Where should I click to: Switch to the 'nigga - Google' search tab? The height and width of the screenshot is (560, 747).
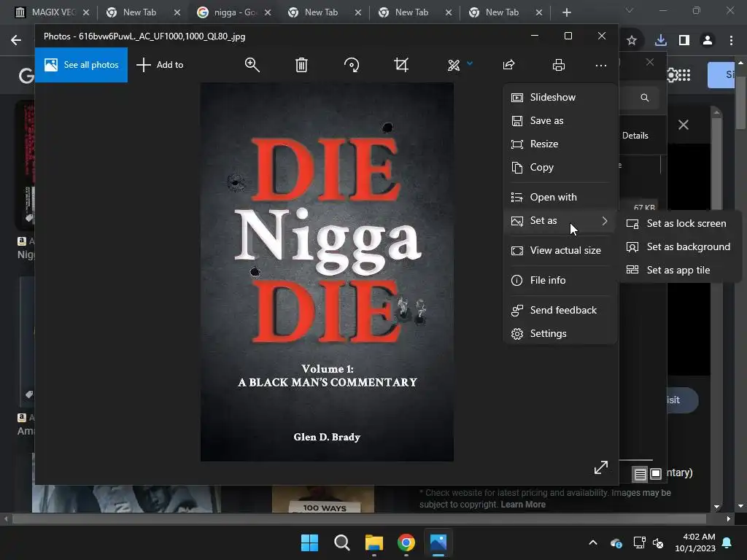tap(234, 12)
